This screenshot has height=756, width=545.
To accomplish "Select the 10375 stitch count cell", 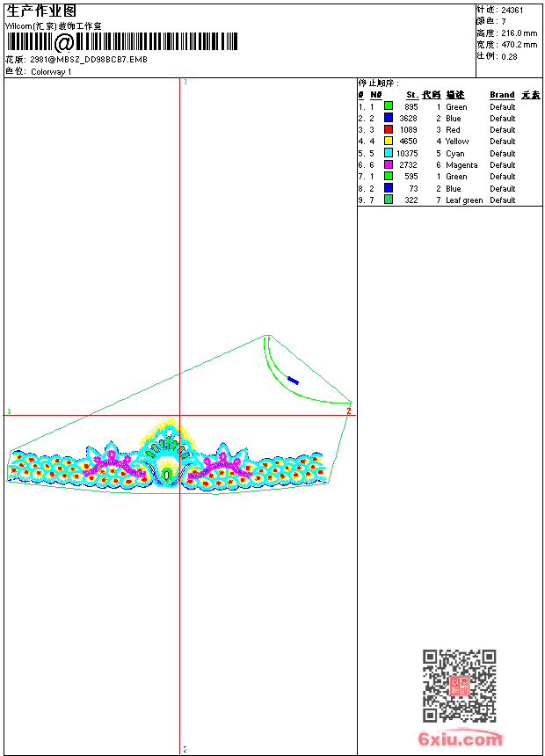I will pos(407,154).
